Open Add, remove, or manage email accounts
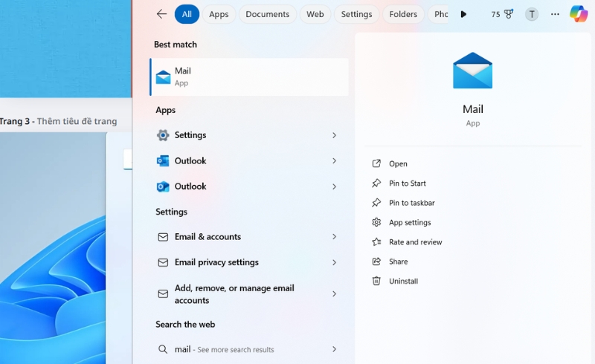 pos(249,294)
